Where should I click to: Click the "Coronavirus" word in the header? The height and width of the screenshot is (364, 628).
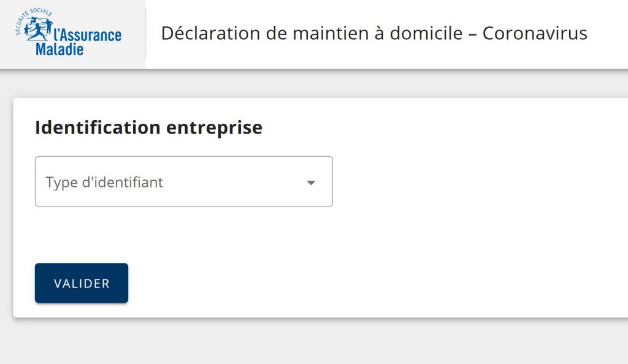pos(535,33)
